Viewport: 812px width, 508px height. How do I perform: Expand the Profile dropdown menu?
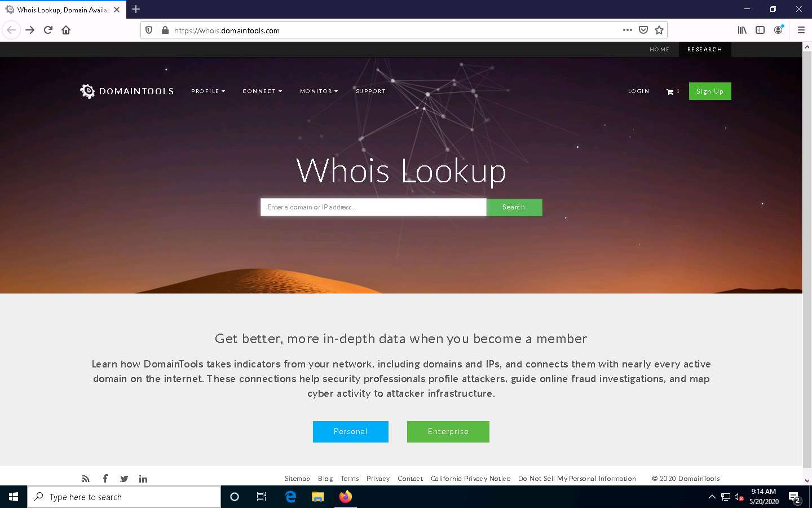pyautogui.click(x=208, y=91)
